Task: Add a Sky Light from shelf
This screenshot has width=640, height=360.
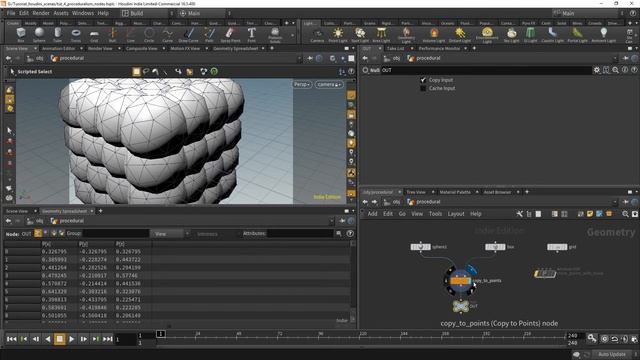Action: [x=511, y=35]
